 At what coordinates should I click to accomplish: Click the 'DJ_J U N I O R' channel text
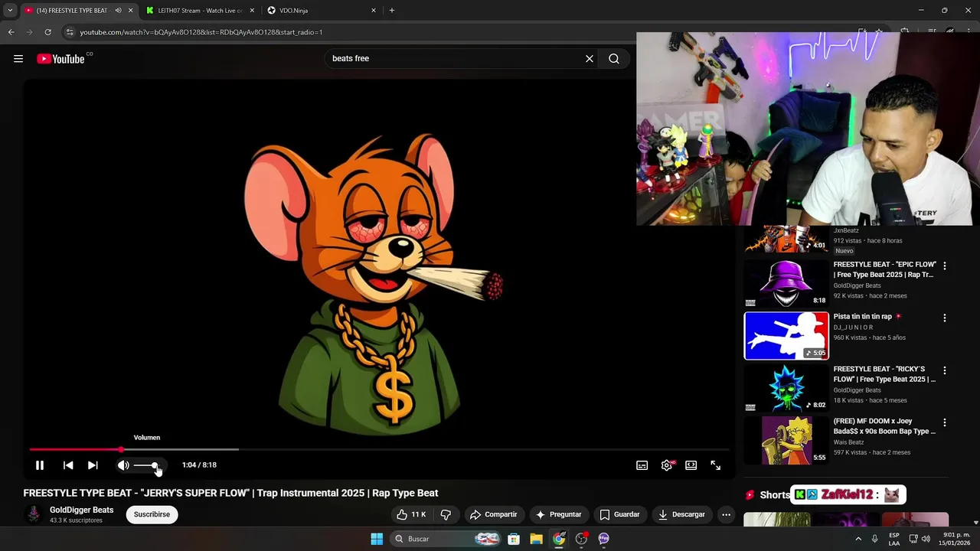tap(853, 328)
